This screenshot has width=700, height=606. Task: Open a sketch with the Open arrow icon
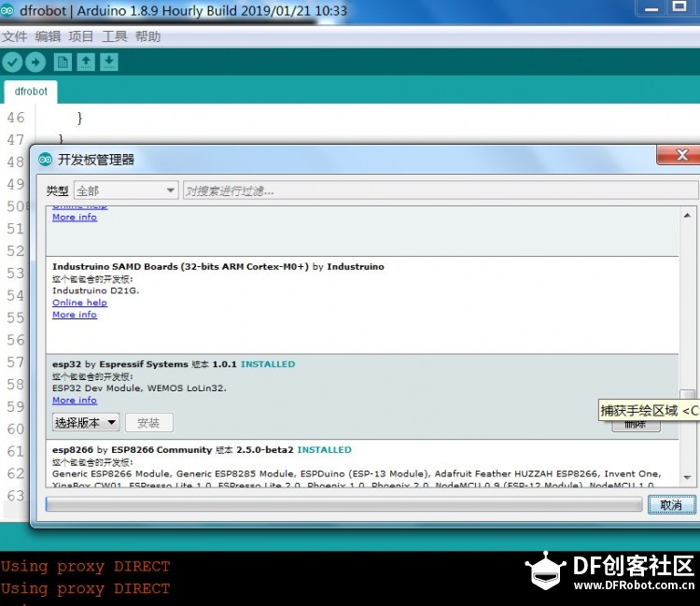86,62
